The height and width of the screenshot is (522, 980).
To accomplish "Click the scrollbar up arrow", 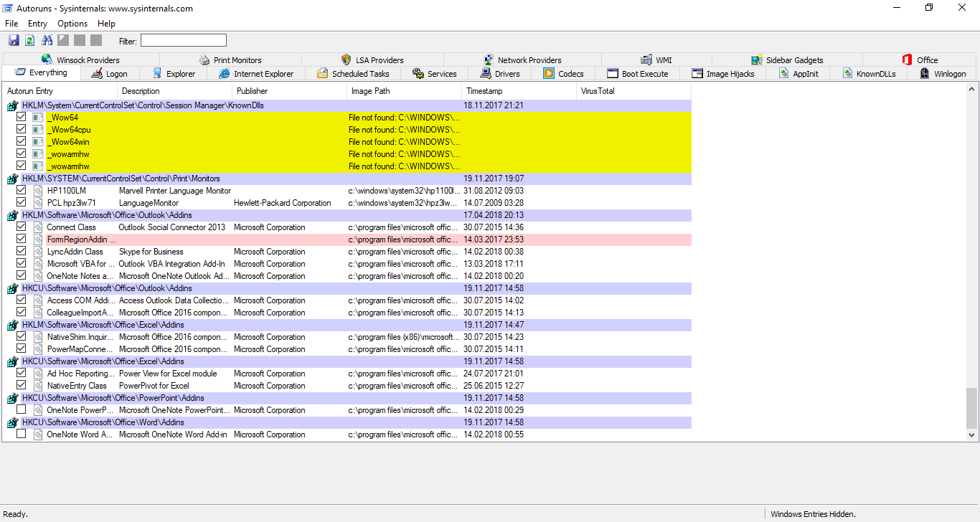I will point(971,90).
